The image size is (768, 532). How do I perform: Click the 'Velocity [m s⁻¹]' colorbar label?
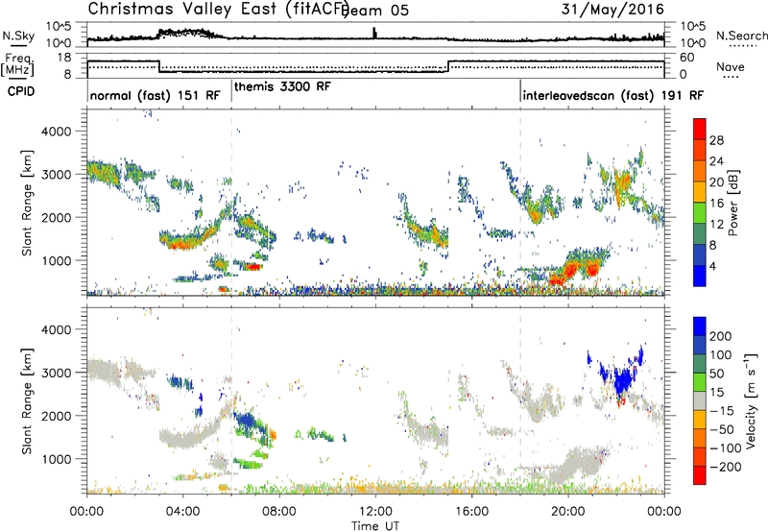[x=751, y=400]
